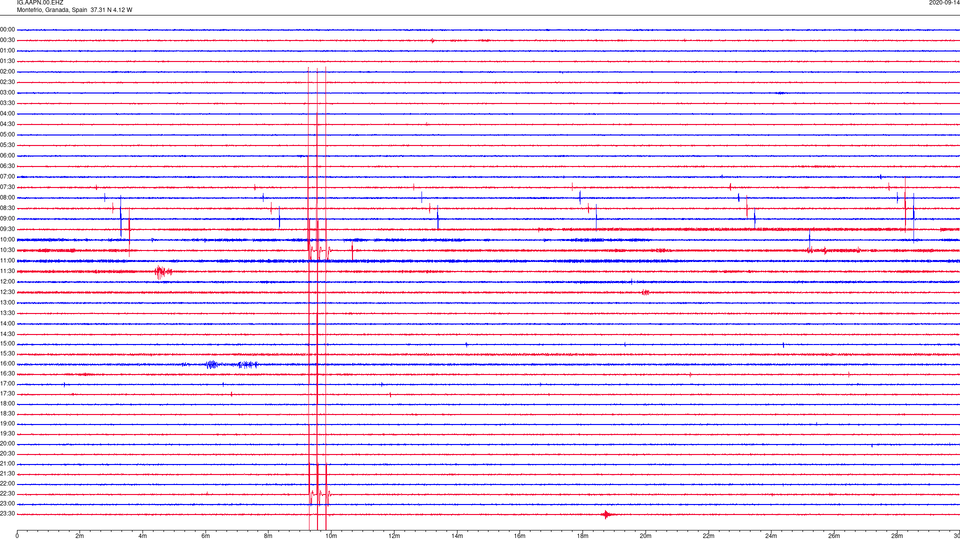The width and height of the screenshot is (960, 540).
Task: Select the 06:30 time label
Action: click(x=7, y=166)
